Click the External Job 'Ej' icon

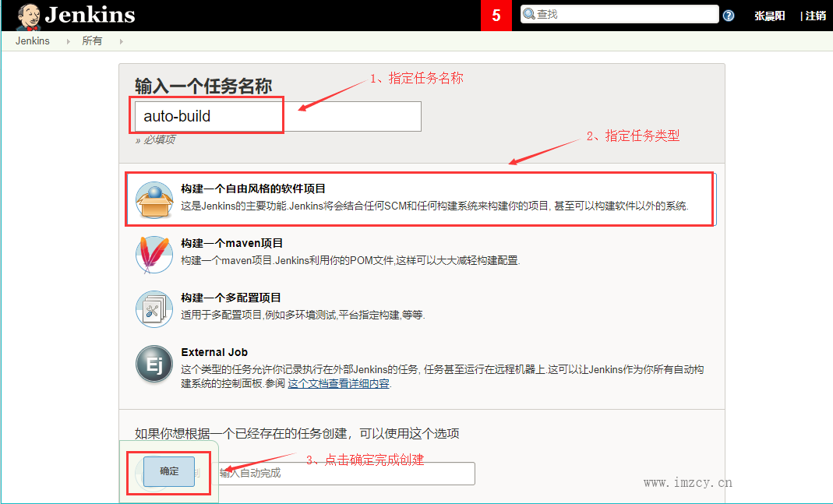click(x=154, y=364)
